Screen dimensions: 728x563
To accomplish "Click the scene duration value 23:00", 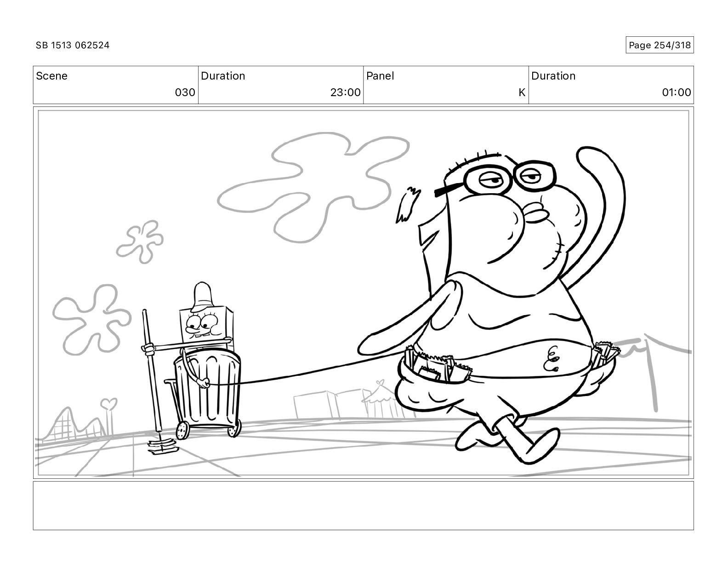I will (346, 92).
